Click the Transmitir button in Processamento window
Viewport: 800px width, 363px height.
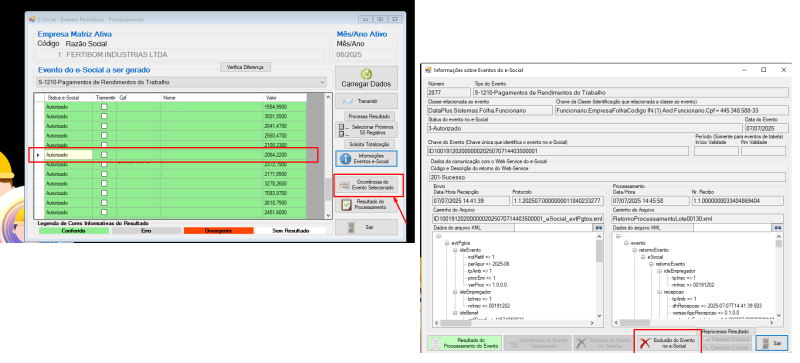click(x=366, y=101)
